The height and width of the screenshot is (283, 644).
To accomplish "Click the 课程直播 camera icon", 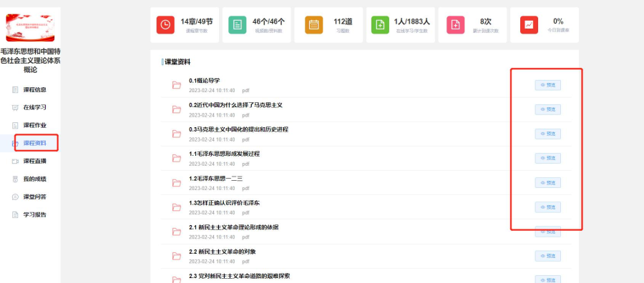I will (15, 162).
